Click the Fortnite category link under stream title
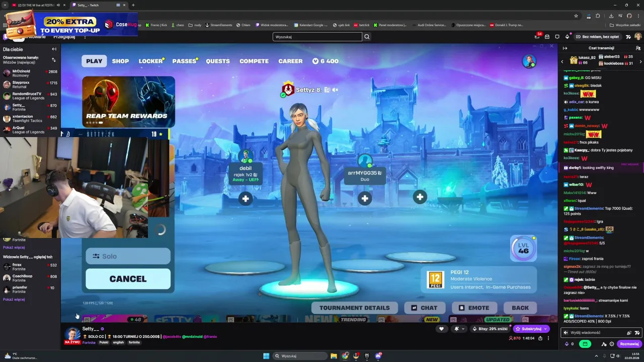644x362 pixels. [x=89, y=342]
